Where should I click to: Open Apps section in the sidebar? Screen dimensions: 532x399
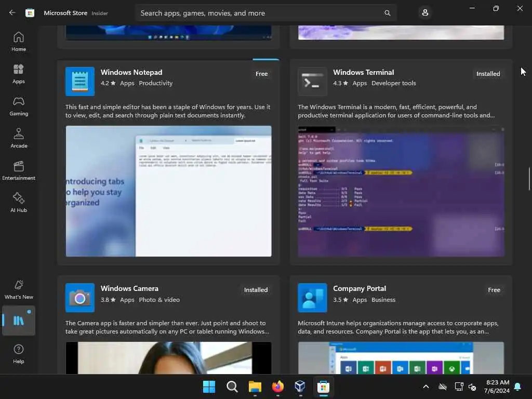(19, 74)
